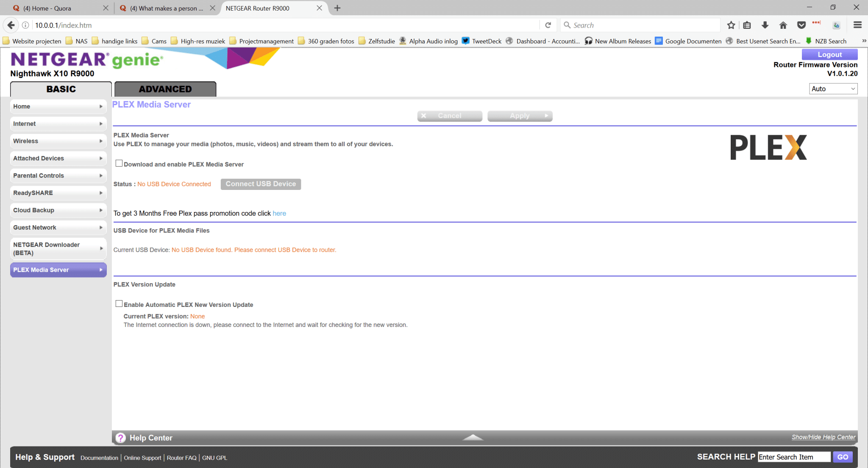868x468 pixels.
Task: Show site information icon in address bar
Action: coord(25,25)
